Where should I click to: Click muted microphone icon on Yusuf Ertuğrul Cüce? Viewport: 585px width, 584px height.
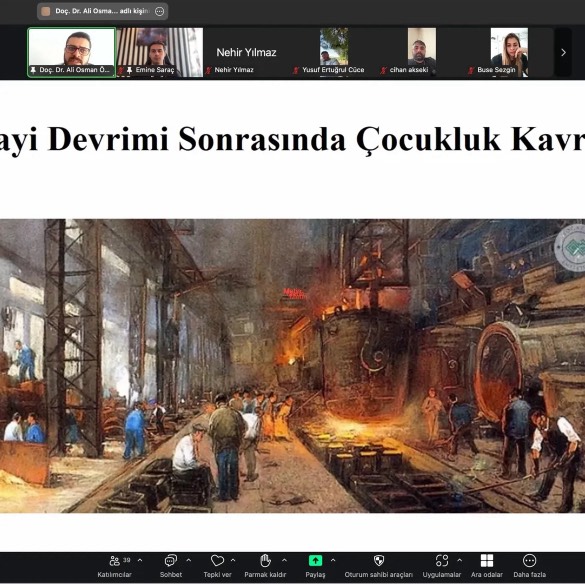[x=296, y=70]
